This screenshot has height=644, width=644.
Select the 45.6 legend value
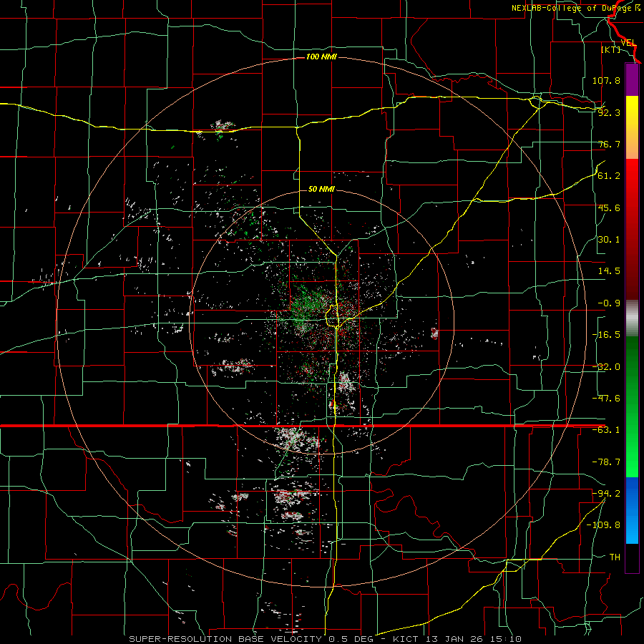(x=609, y=208)
